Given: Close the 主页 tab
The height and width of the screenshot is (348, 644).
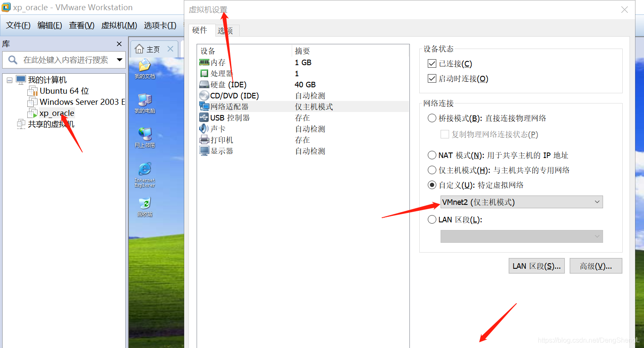Looking at the screenshot, I should [x=171, y=49].
